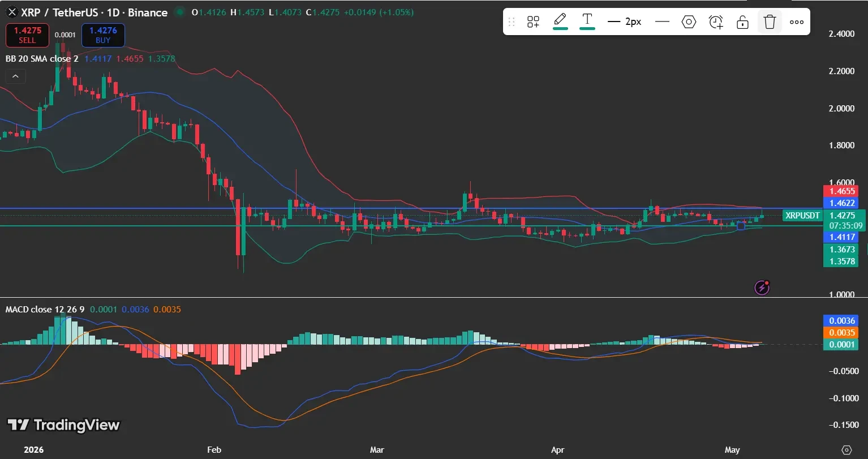Viewport: 868px width, 459px height.
Task: Click the 2.0000 price scale value
Action: 841,108
